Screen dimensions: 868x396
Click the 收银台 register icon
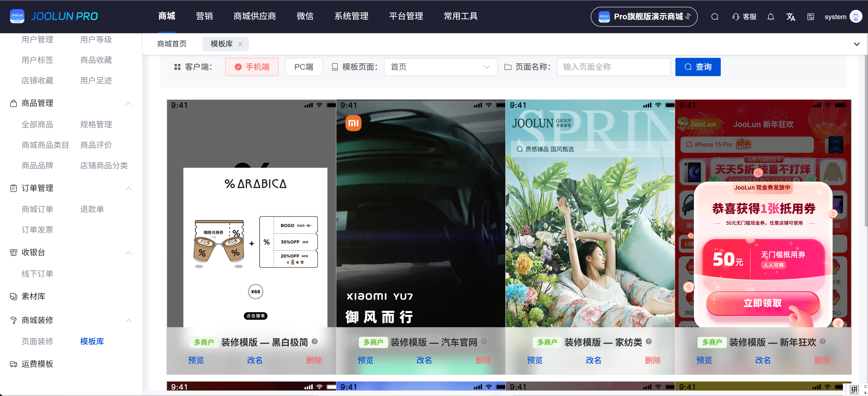click(13, 252)
